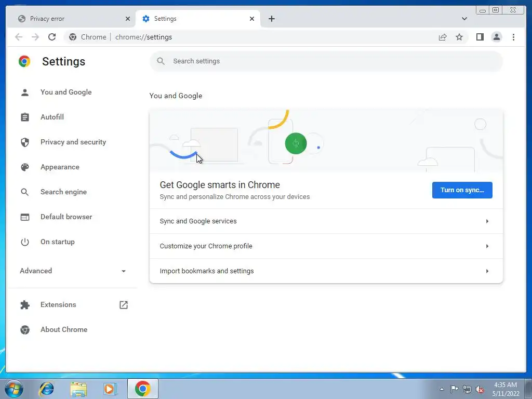Toggle the side panel icon
Image resolution: width=532 pixels, height=399 pixels.
click(480, 37)
